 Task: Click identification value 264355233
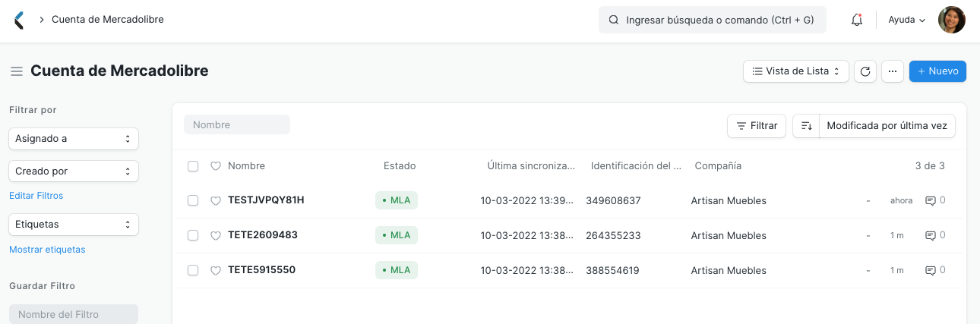click(x=613, y=236)
